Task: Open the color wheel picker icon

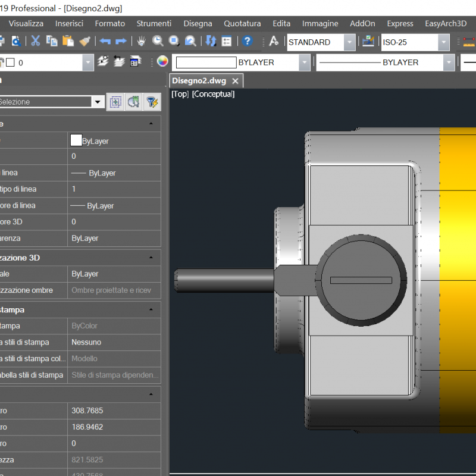Action: point(162,62)
